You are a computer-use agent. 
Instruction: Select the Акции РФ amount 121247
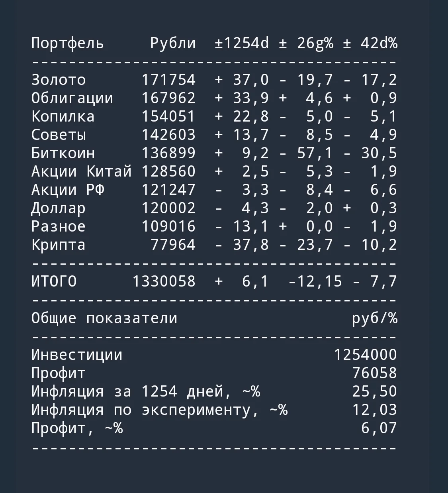(x=169, y=190)
